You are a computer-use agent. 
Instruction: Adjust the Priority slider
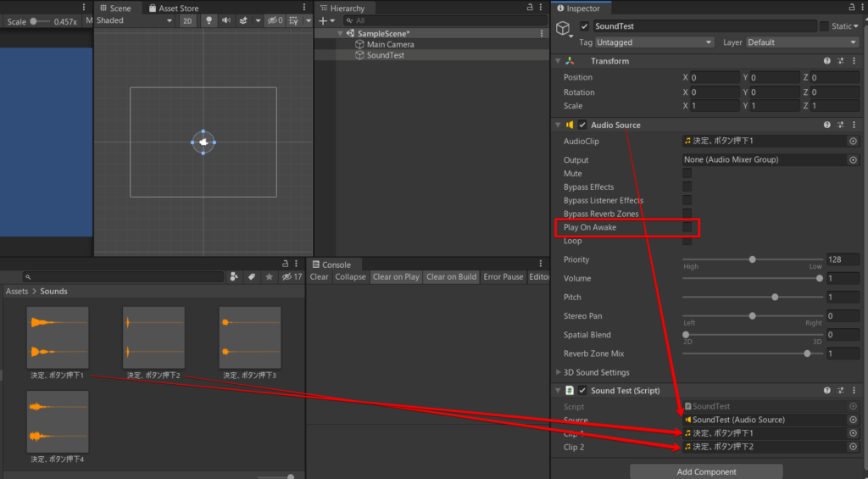point(753,259)
